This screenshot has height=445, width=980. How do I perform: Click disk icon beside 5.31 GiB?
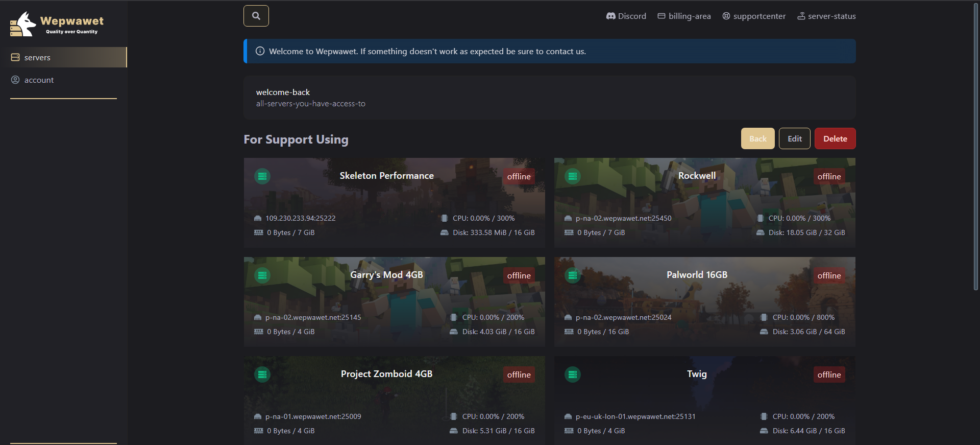pyautogui.click(x=454, y=431)
